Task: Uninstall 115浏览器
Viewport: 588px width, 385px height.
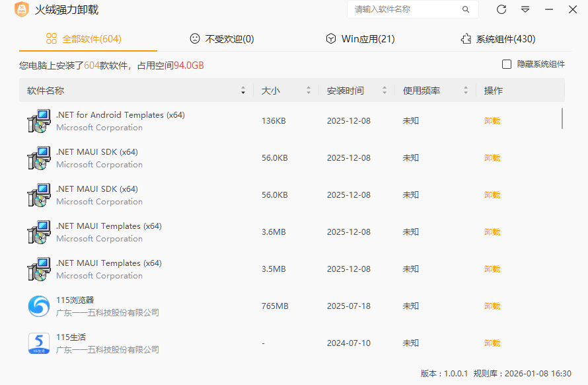Action: coord(492,306)
